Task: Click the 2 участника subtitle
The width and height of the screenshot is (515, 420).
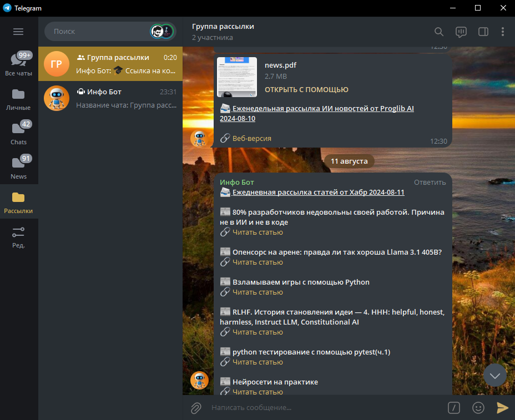Action: [213, 38]
